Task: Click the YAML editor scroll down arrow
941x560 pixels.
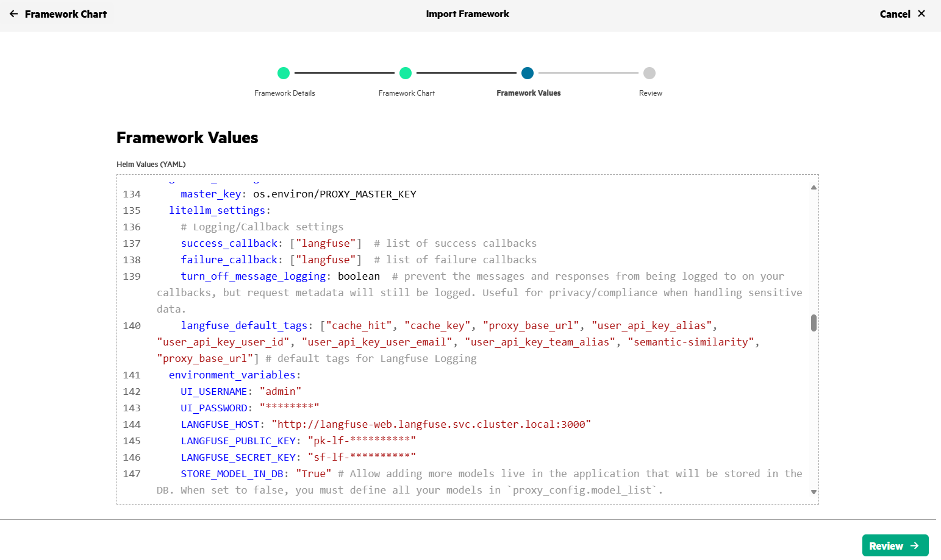Action: click(x=814, y=492)
